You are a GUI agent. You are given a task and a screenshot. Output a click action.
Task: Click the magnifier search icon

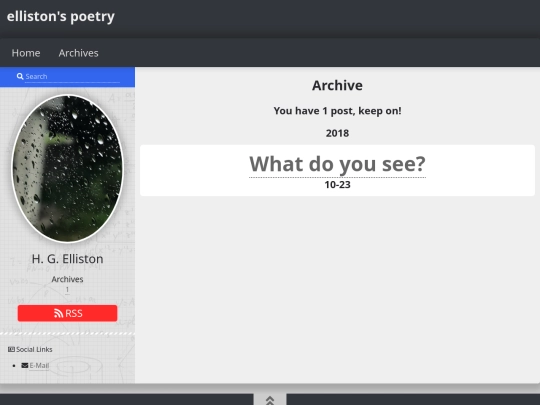(x=20, y=76)
